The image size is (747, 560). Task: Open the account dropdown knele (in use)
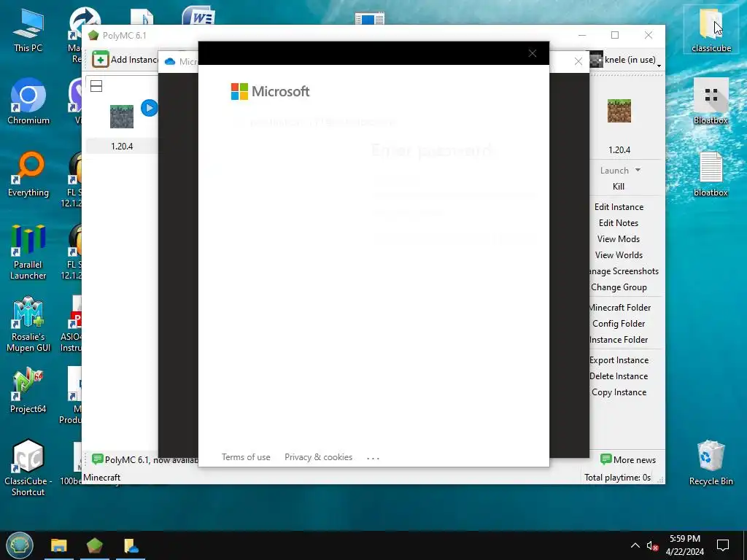(x=625, y=60)
